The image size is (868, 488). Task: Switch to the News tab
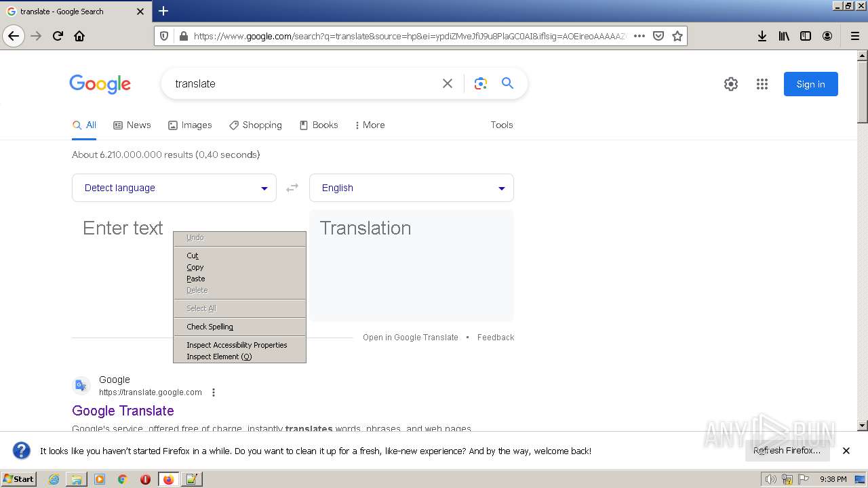pyautogui.click(x=132, y=125)
